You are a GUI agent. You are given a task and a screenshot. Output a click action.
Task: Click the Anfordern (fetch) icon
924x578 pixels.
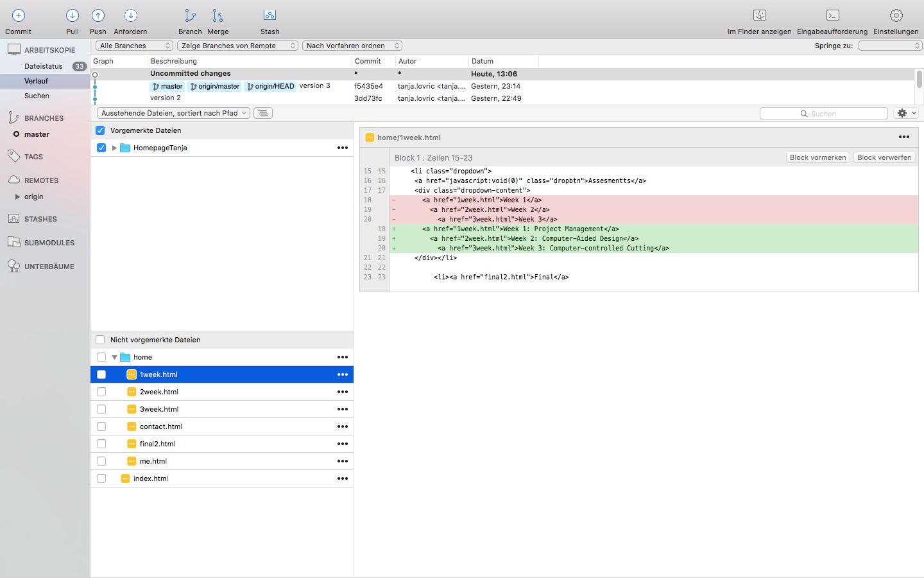coord(130,15)
